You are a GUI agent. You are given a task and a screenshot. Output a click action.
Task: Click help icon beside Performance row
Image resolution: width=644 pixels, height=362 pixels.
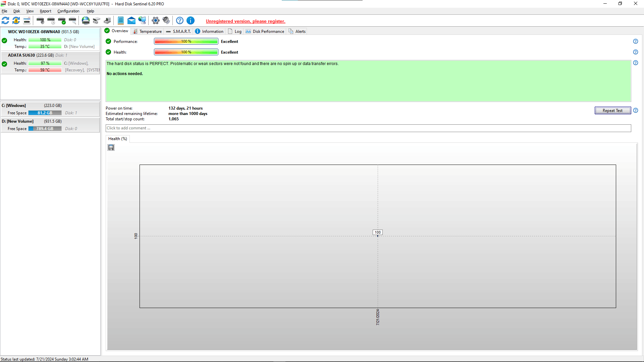click(635, 41)
